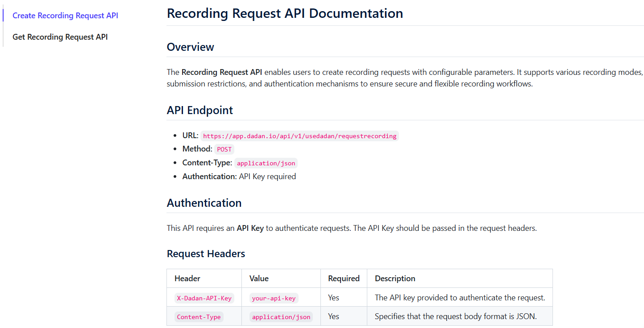Click the Request Headers heading
Screen dimensions: 644x328
(206, 253)
